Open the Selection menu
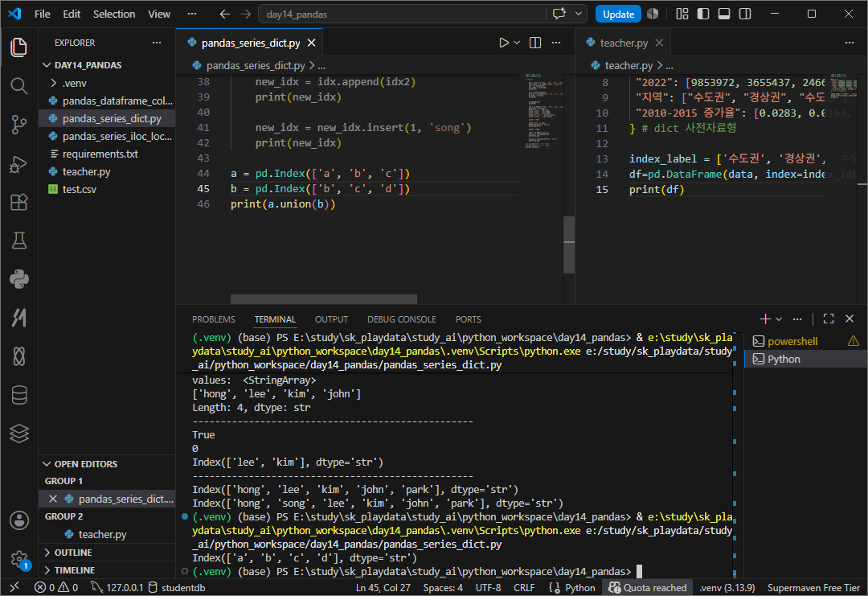The width and height of the screenshot is (868, 596). 114,14
